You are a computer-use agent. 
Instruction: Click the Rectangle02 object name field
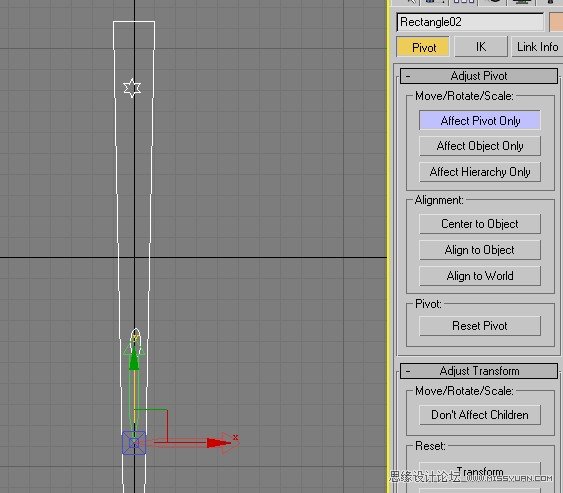pyautogui.click(x=470, y=22)
